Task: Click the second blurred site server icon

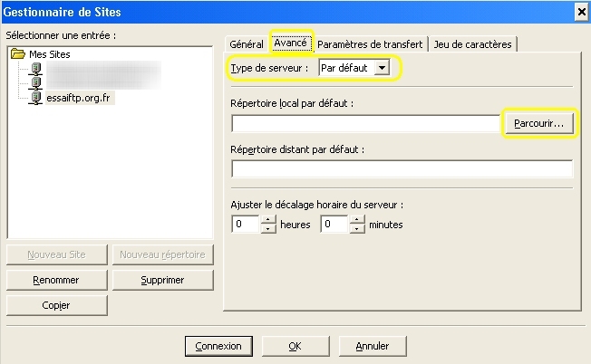Action: point(36,82)
